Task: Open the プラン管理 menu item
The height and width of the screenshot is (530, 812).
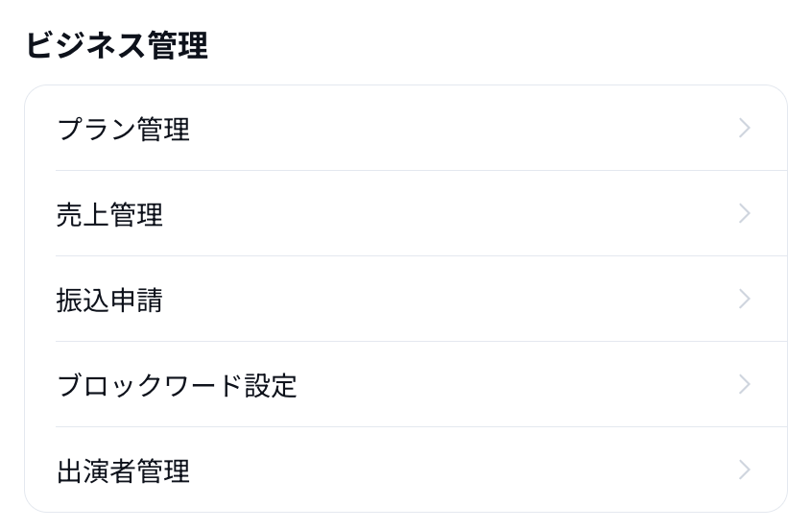Action: tap(124, 129)
